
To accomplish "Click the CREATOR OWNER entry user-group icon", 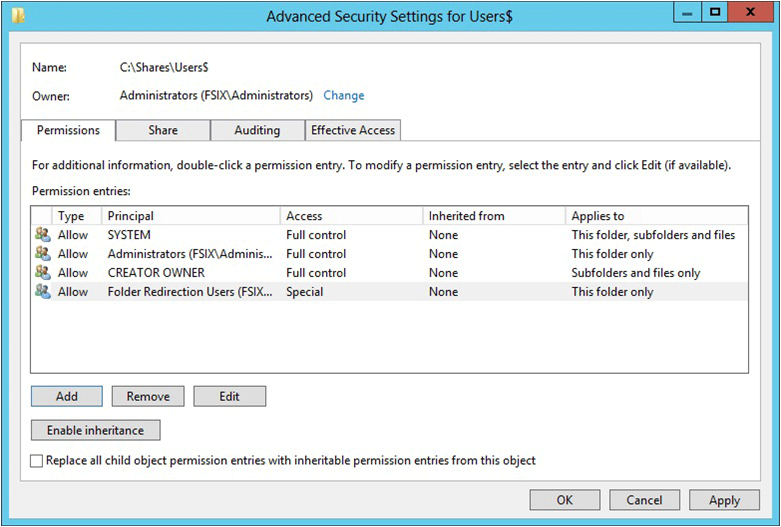I will point(43,272).
